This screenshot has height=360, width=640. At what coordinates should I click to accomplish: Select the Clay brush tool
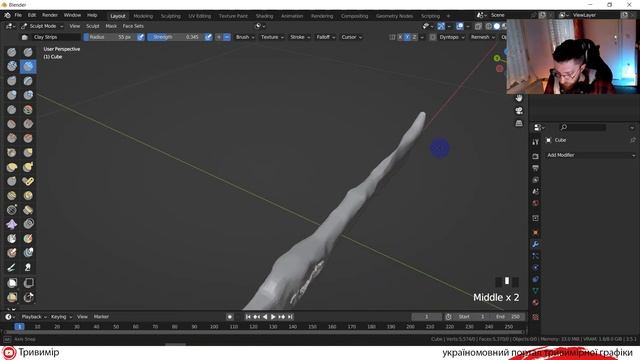(12, 66)
